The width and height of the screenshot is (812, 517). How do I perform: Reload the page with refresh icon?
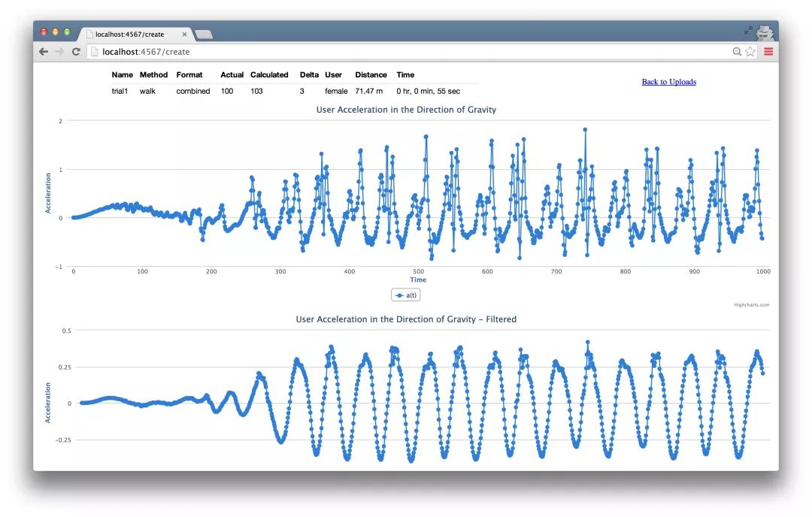[x=76, y=52]
